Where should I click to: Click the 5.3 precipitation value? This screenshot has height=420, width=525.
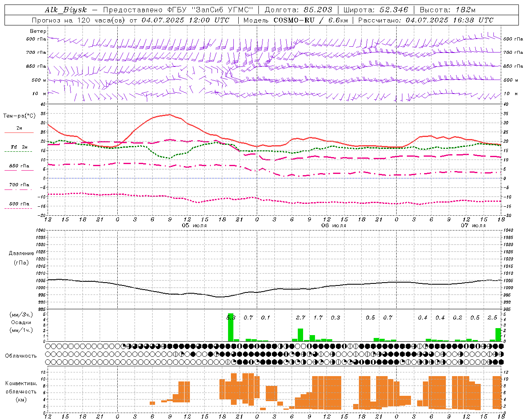(x=231, y=317)
